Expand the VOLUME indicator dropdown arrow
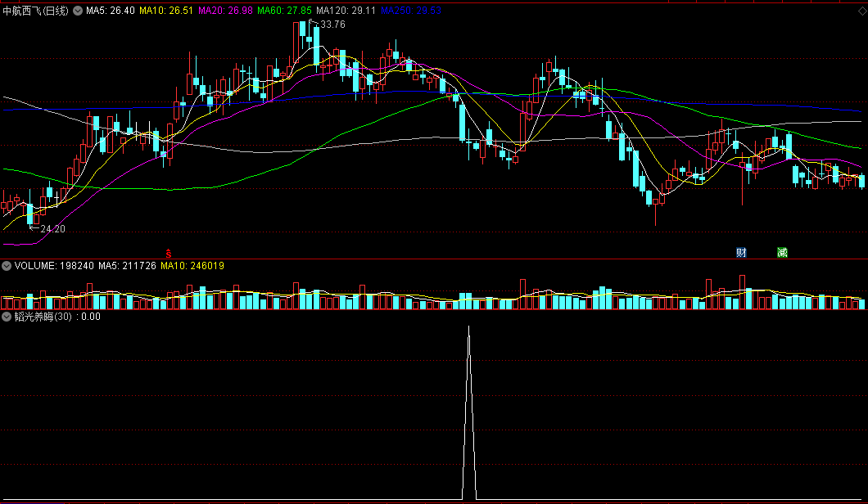The height and width of the screenshot is (504, 868). coord(7,266)
